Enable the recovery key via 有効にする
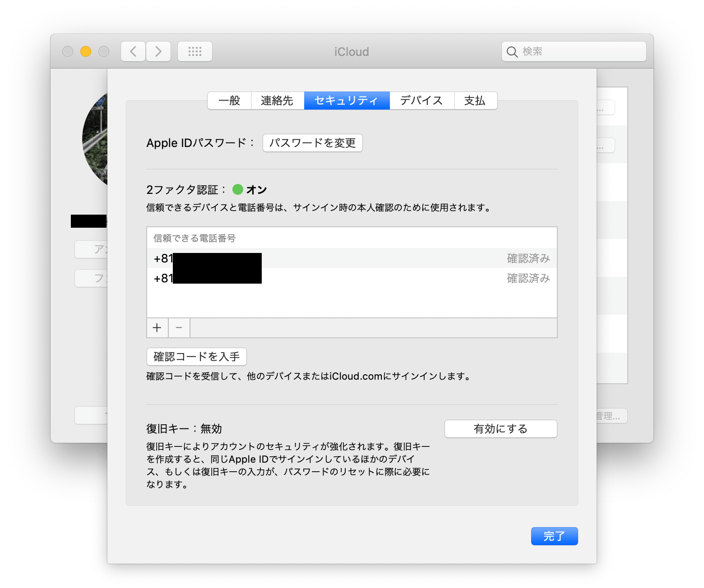Viewport: 704px width, 588px height. 500,429
